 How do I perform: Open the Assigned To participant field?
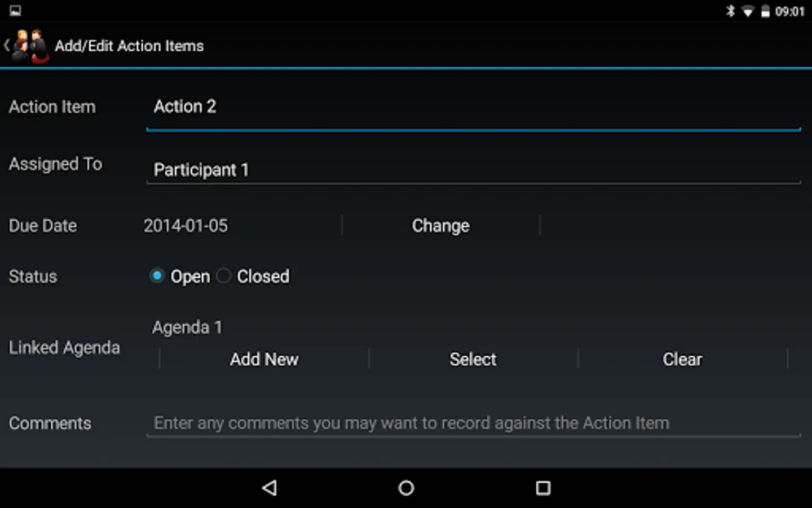[473, 170]
